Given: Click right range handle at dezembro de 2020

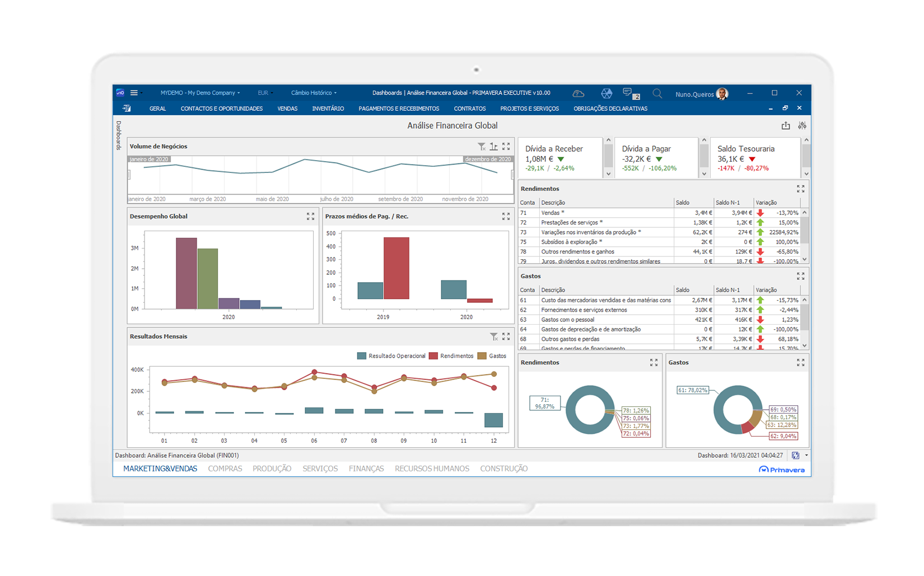Looking at the screenshot, I should pos(512,175).
